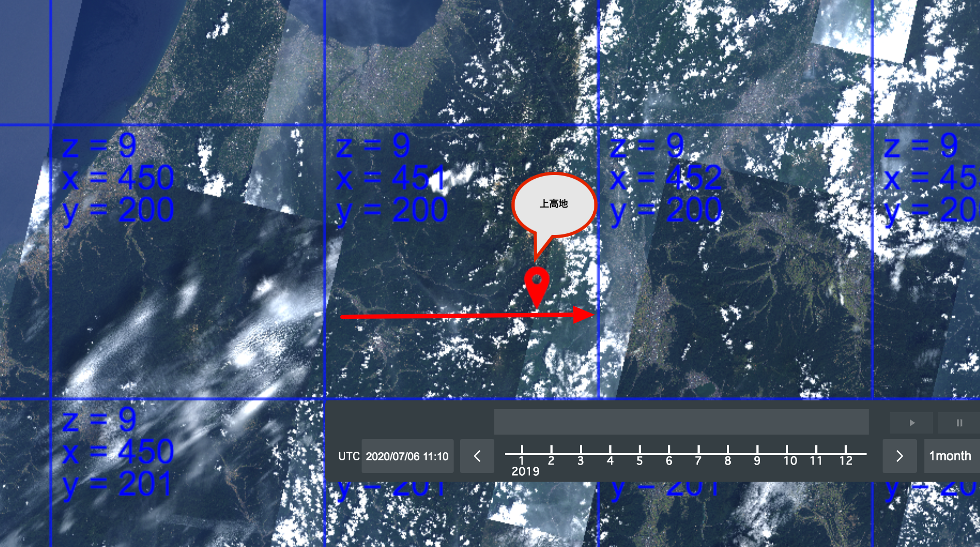Start timeline playback with the play button
The width and height of the screenshot is (980, 547).
click(912, 423)
